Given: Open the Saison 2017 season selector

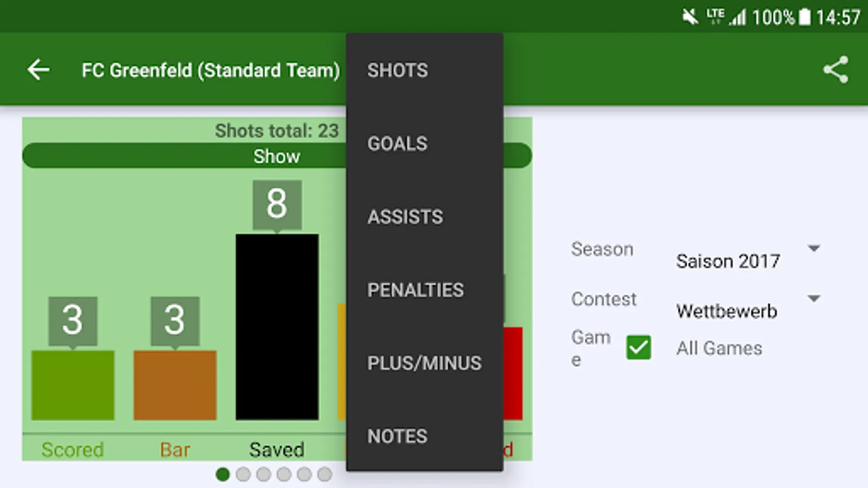Looking at the screenshot, I should (727, 261).
